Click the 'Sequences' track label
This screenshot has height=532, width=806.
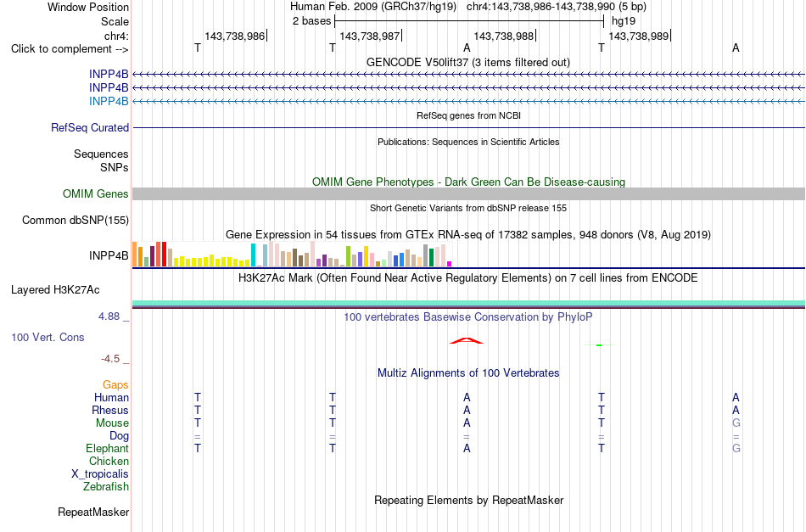click(x=101, y=154)
